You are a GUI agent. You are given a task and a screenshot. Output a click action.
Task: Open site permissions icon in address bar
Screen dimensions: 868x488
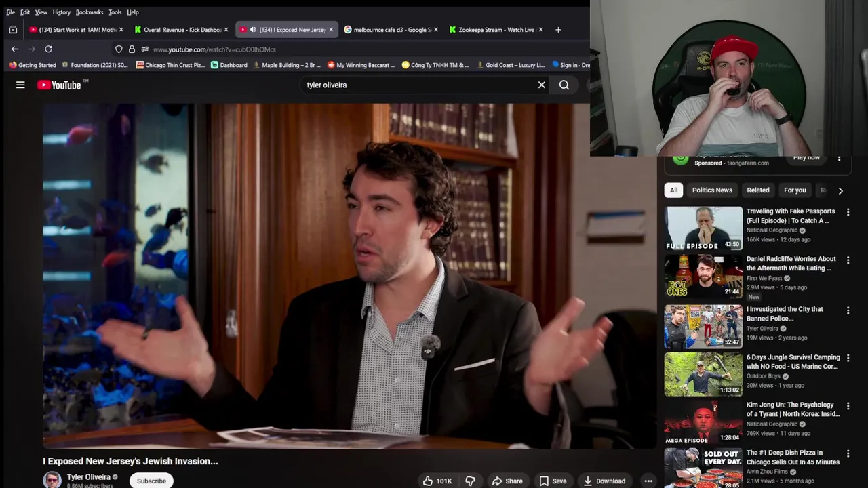[x=144, y=49]
